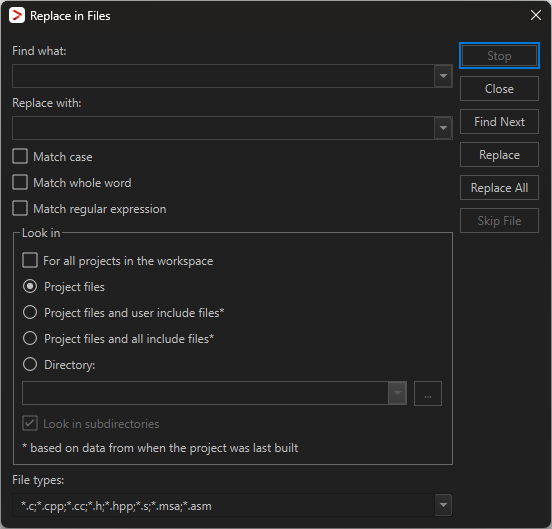Focus the Find what text field
The width and height of the screenshot is (552, 529).
[223, 76]
